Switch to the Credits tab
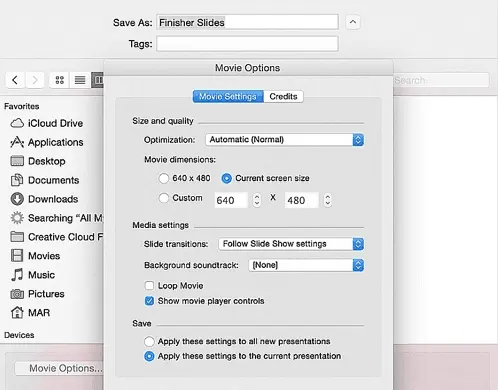 coord(283,96)
